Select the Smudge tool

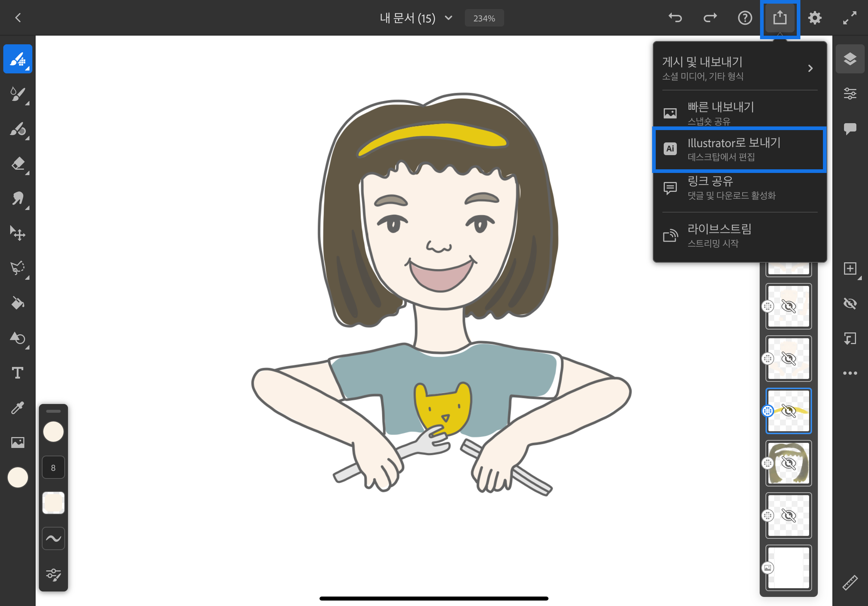coord(18,199)
